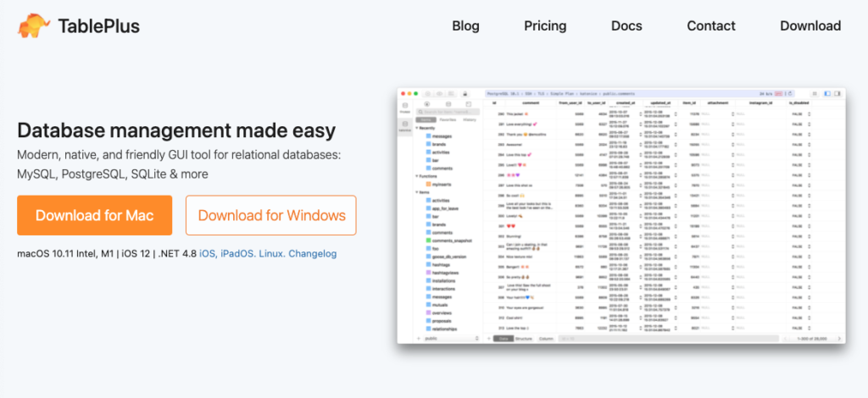This screenshot has height=398, width=868.
Task: Select the Vivolee connection icon in preview
Action: pyautogui.click(x=404, y=108)
